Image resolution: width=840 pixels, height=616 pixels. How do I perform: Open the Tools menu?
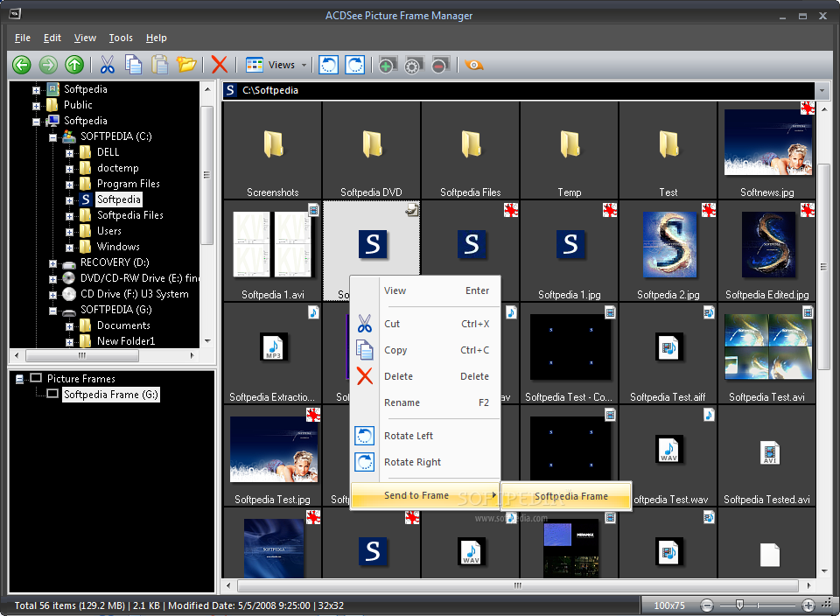(121, 38)
